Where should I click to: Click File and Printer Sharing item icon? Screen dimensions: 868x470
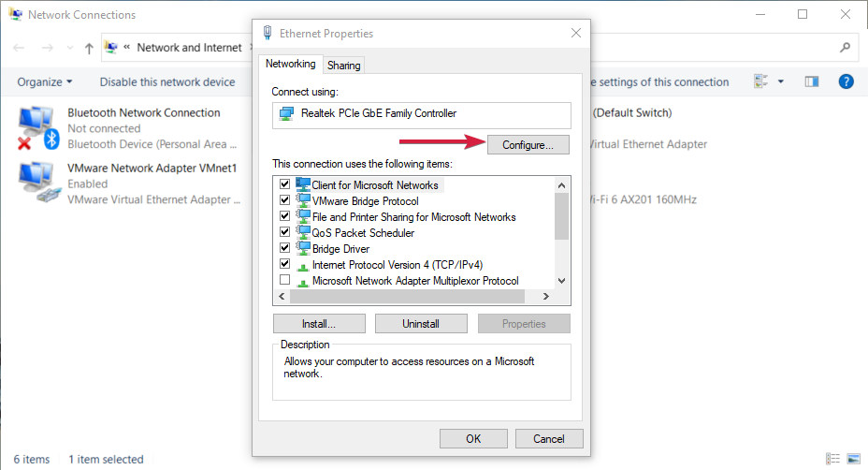click(x=303, y=216)
